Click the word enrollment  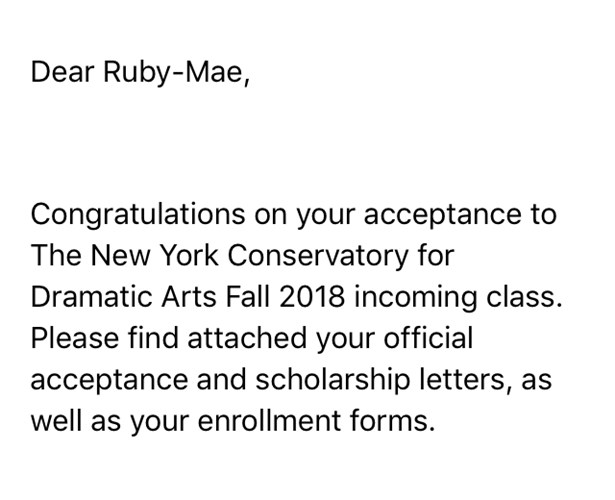click(x=269, y=420)
